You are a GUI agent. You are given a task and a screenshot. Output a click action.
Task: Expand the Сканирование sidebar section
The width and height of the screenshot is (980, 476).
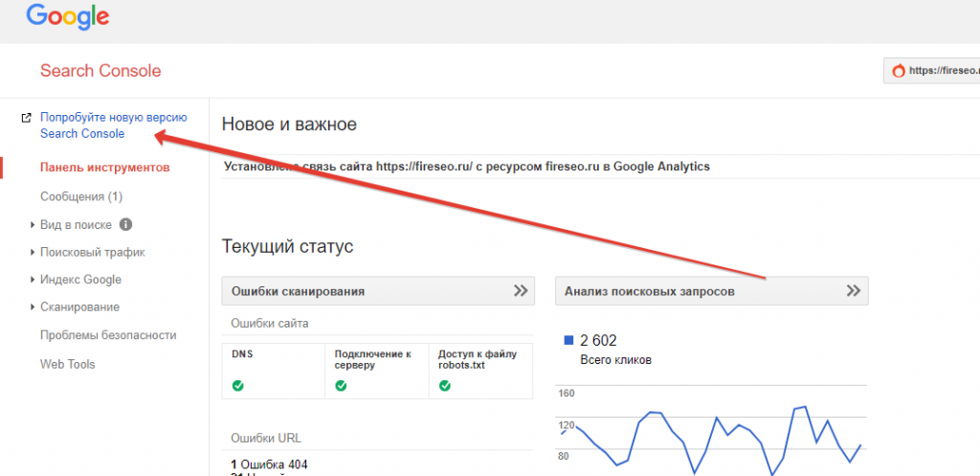coord(79,308)
